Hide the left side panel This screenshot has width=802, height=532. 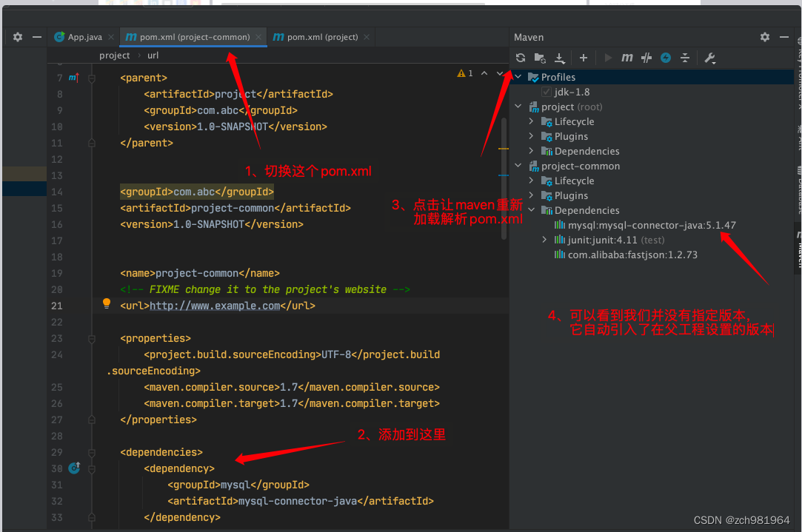[x=37, y=37]
